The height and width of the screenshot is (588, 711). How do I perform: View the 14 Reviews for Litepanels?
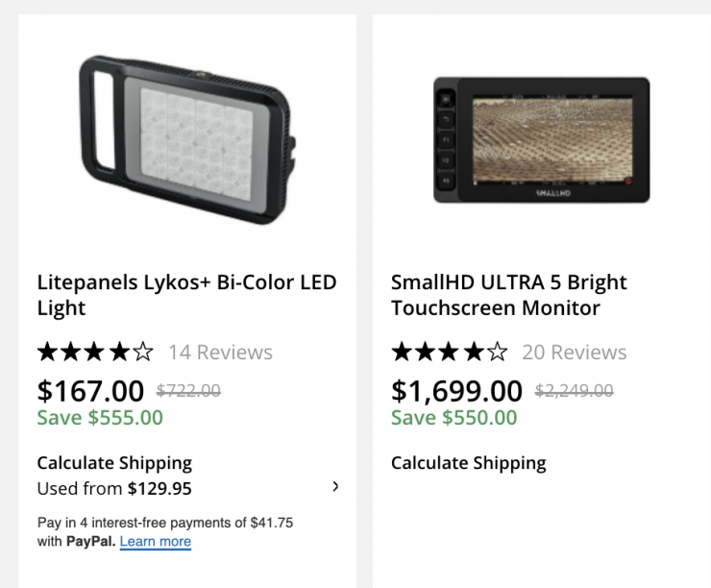220,353
